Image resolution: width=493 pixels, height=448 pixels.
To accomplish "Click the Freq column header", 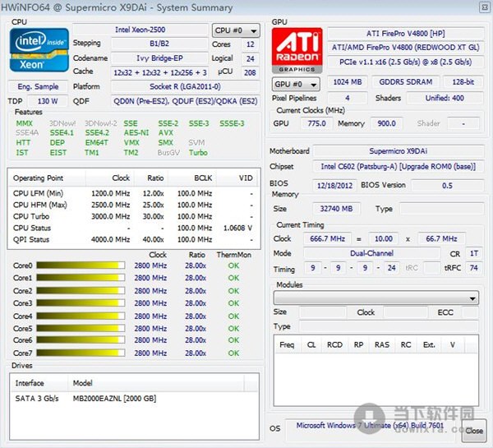I will point(287,344).
